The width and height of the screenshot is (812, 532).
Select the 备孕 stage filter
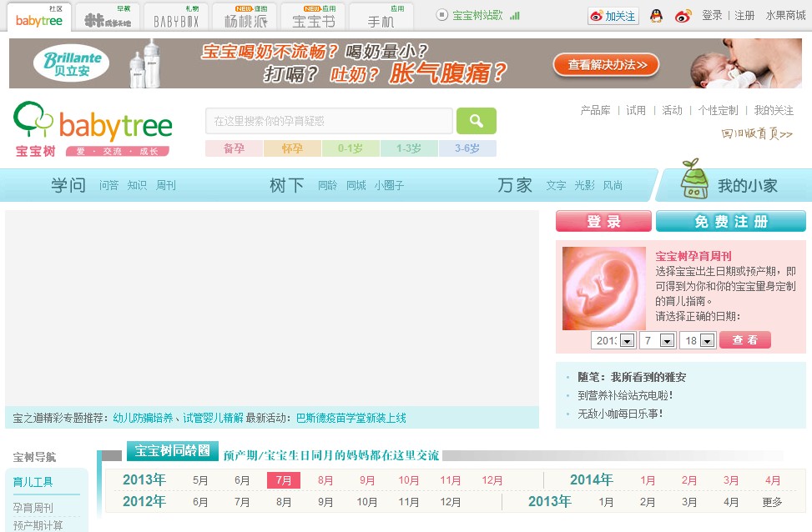(x=234, y=148)
